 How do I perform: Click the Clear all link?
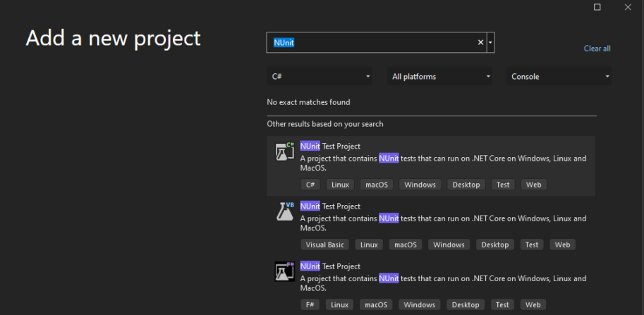click(597, 49)
